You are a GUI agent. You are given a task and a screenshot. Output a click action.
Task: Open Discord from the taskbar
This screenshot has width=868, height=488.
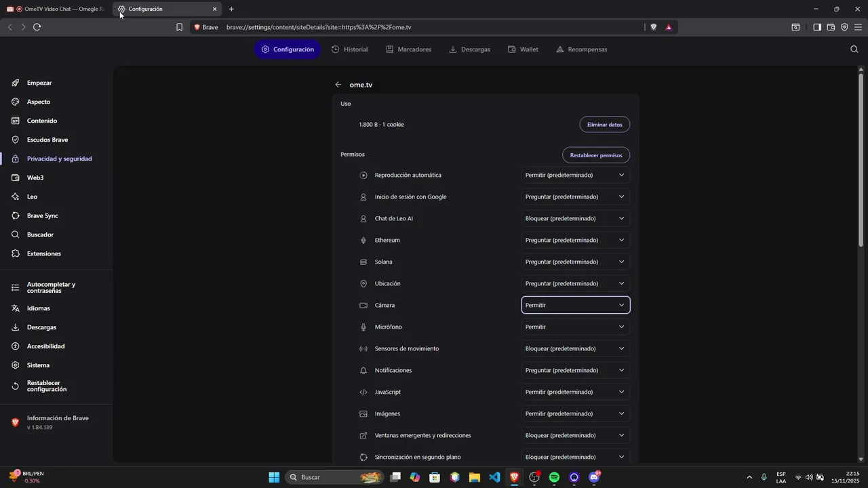[x=595, y=477]
